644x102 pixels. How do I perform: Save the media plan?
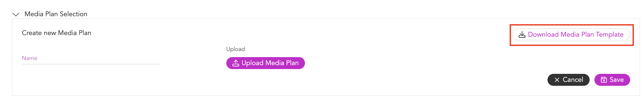tap(612, 80)
